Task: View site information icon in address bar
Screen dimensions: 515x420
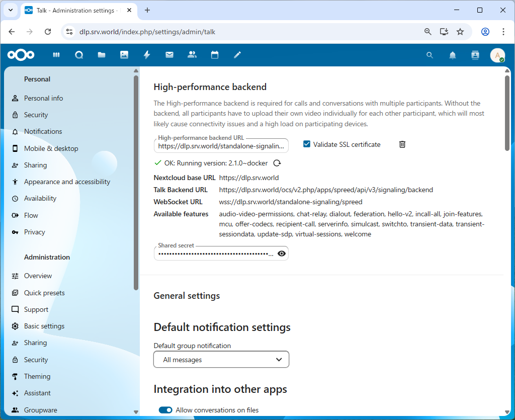Action: pos(69,32)
